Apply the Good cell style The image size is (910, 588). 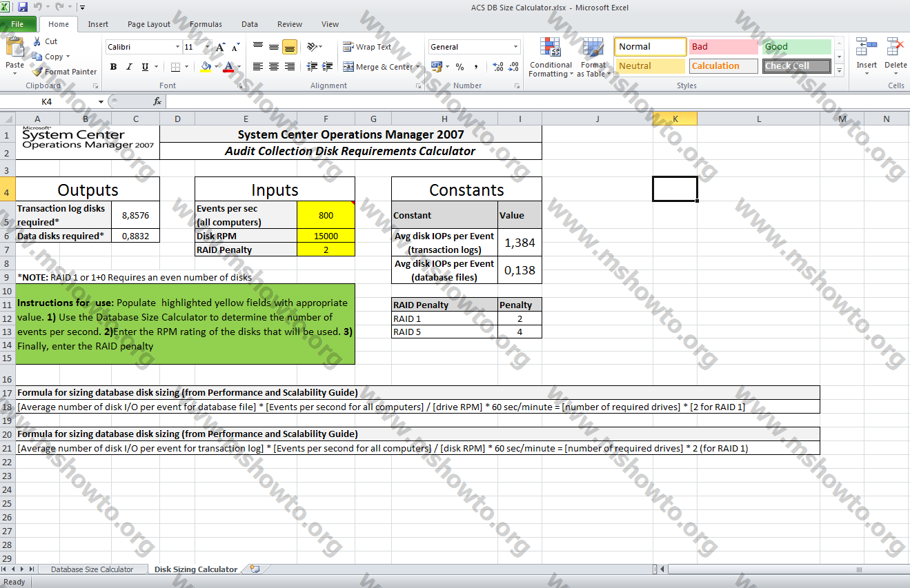(x=797, y=47)
